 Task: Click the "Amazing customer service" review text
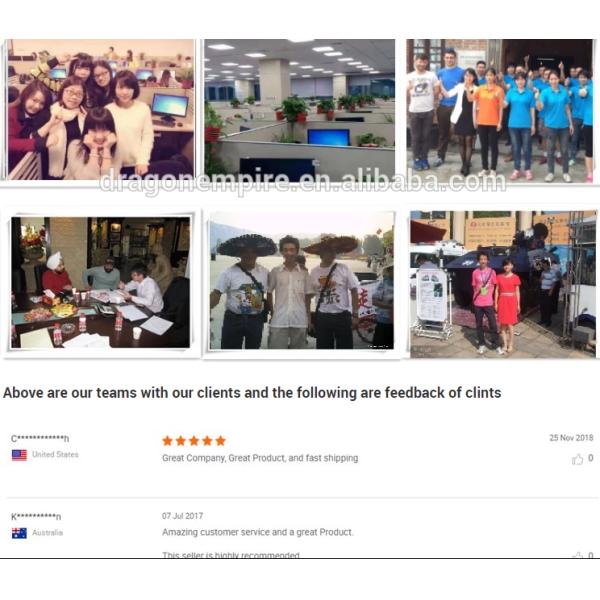click(x=258, y=532)
